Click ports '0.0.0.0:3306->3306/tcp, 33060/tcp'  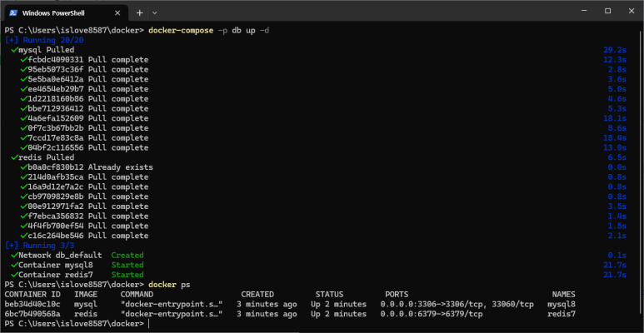(x=457, y=304)
